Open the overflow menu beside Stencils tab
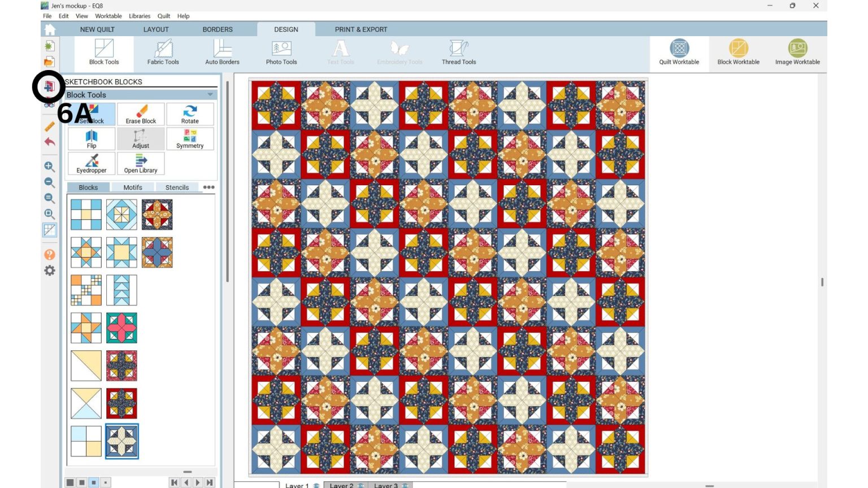Viewport: 868px width, 488px height. tap(208, 187)
